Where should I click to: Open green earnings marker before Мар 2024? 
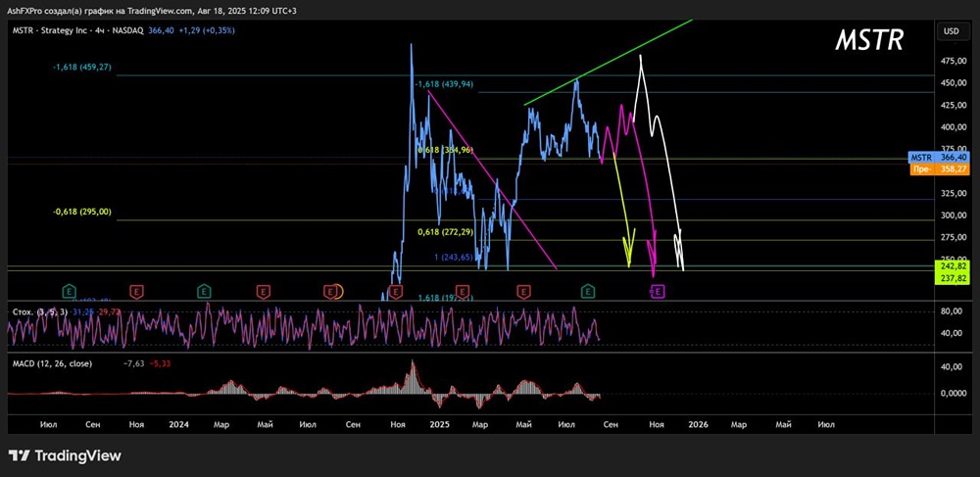(204, 291)
